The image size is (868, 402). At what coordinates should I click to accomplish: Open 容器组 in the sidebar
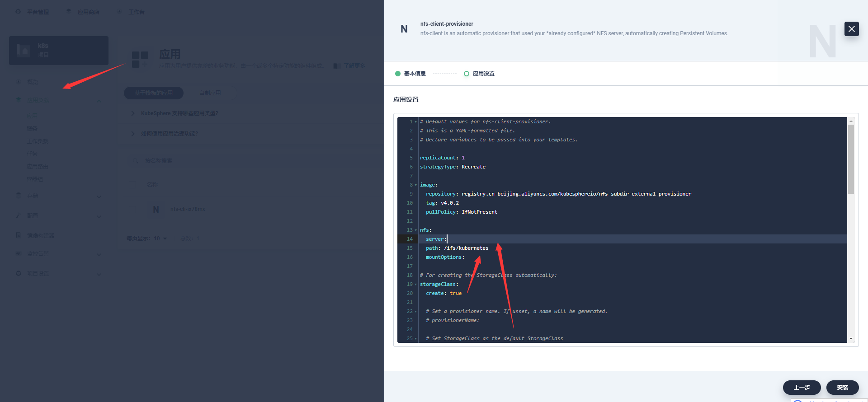(x=35, y=179)
